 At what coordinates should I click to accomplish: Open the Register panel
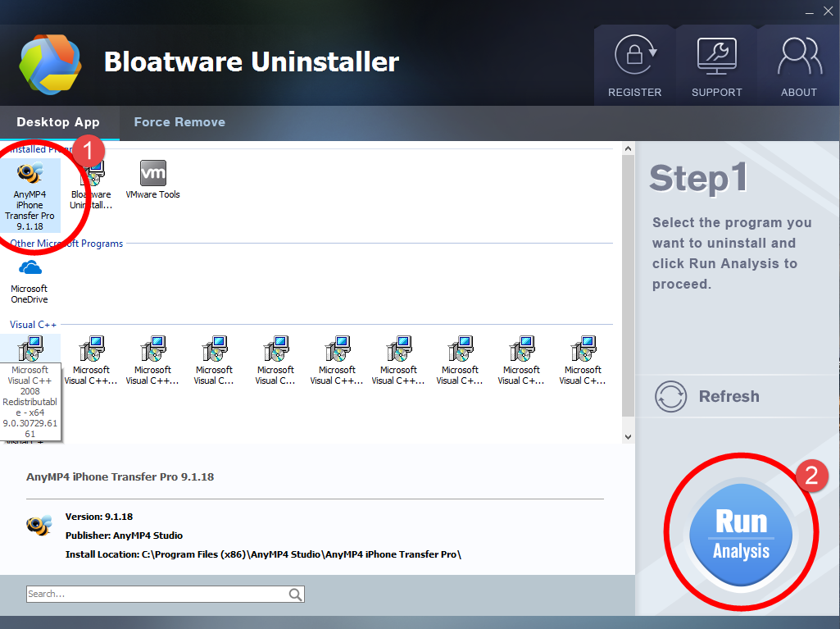635,66
